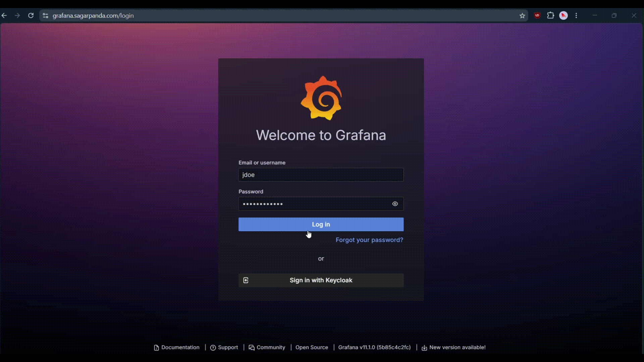This screenshot has height=362, width=644.
Task: Click the browser forward arrow
Action: pyautogui.click(x=17, y=15)
